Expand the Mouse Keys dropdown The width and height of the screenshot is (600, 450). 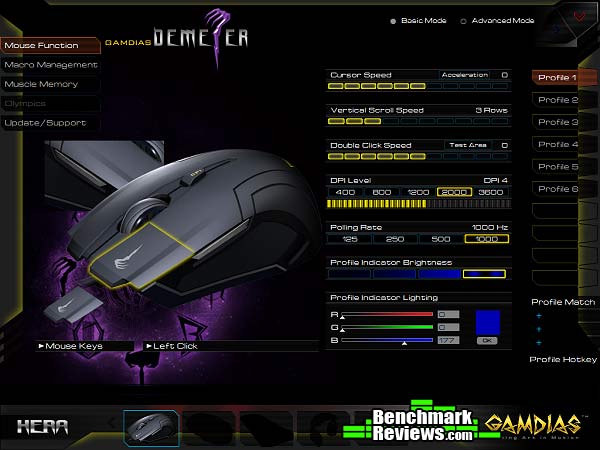[x=84, y=346]
